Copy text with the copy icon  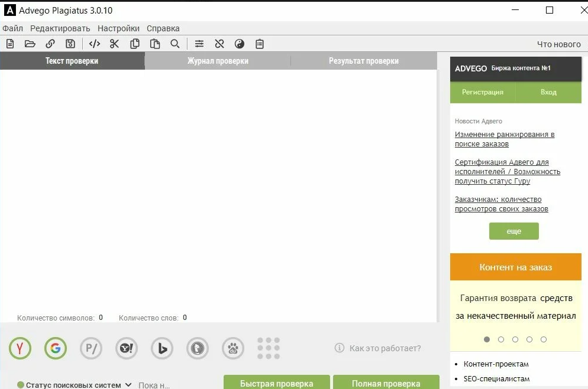135,44
